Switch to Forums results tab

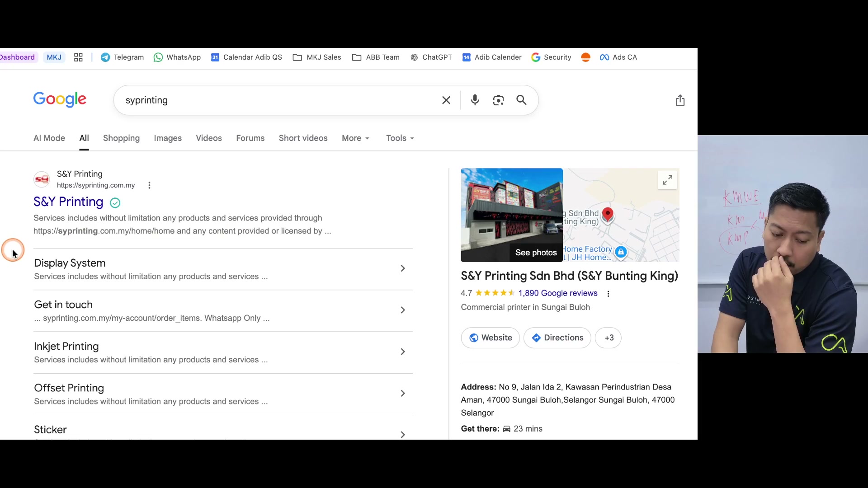(250, 138)
